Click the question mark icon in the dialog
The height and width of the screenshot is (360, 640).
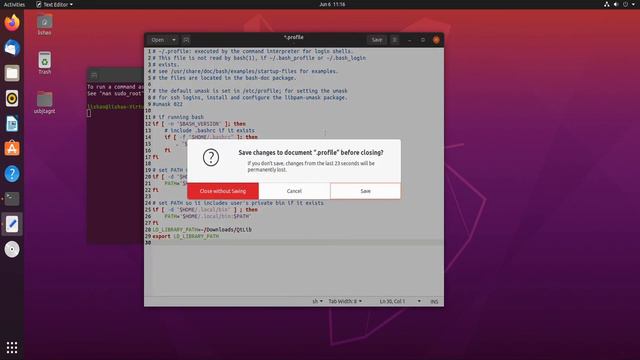(x=211, y=157)
